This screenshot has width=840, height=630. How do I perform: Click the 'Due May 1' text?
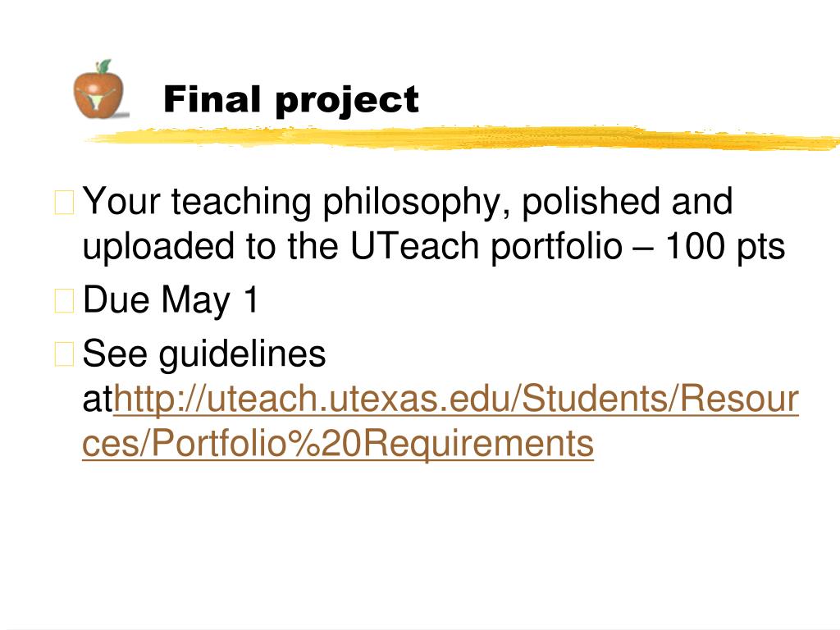point(171,300)
